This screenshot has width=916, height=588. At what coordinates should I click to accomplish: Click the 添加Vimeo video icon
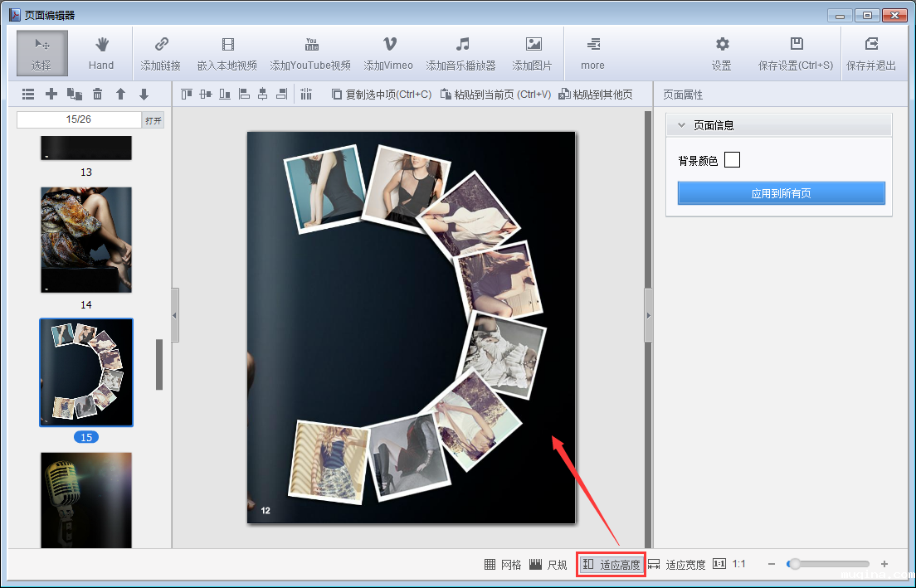tap(388, 52)
